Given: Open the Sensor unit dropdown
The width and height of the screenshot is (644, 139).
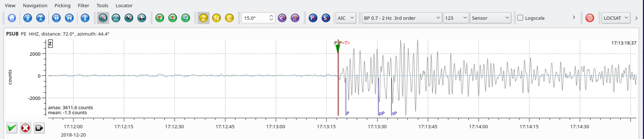Looking at the screenshot, I should coord(490,18).
